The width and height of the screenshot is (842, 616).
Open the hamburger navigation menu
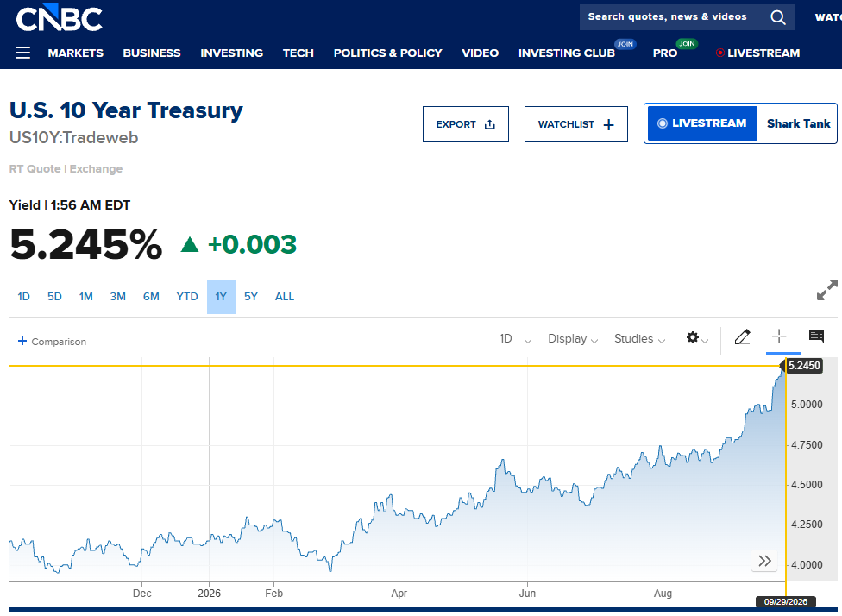point(22,53)
